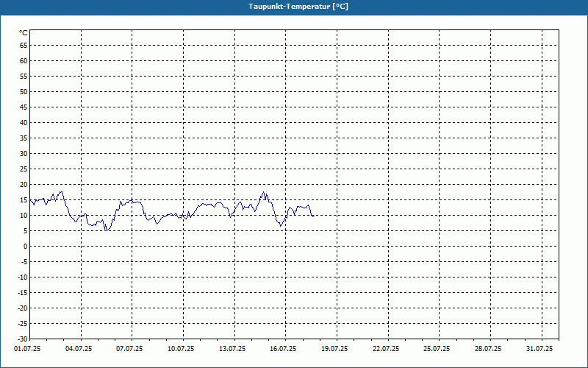Screen dimensions: 588x368
Task: Click the '01.07.25' date label
Action: (x=27, y=349)
